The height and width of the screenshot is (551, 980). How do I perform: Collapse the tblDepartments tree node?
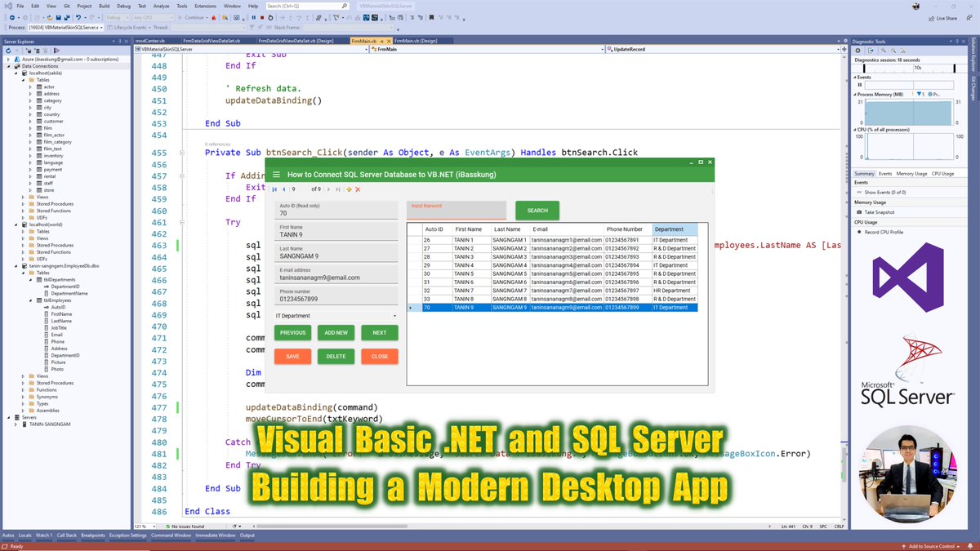coord(31,279)
